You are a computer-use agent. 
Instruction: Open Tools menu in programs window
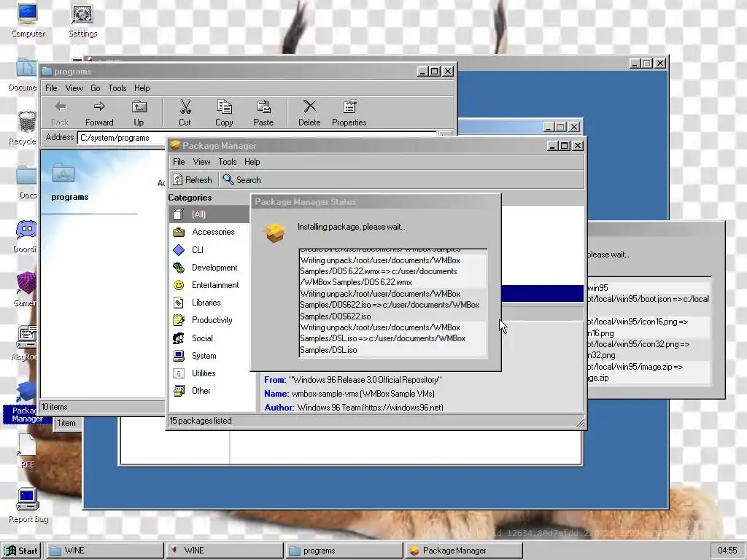pyautogui.click(x=117, y=88)
